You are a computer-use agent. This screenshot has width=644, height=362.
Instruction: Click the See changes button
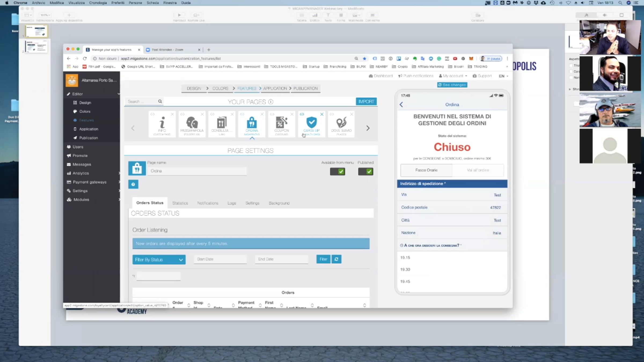point(452,85)
